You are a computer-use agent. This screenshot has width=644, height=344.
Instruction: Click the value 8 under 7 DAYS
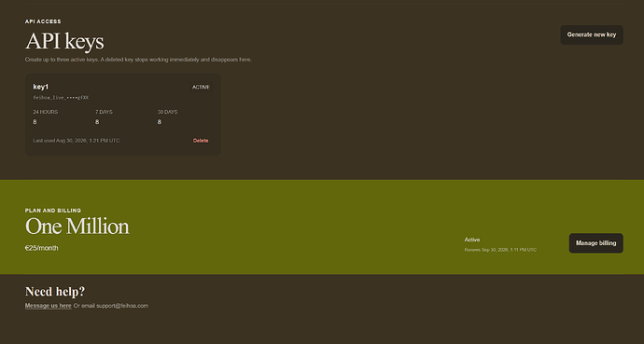pos(97,122)
